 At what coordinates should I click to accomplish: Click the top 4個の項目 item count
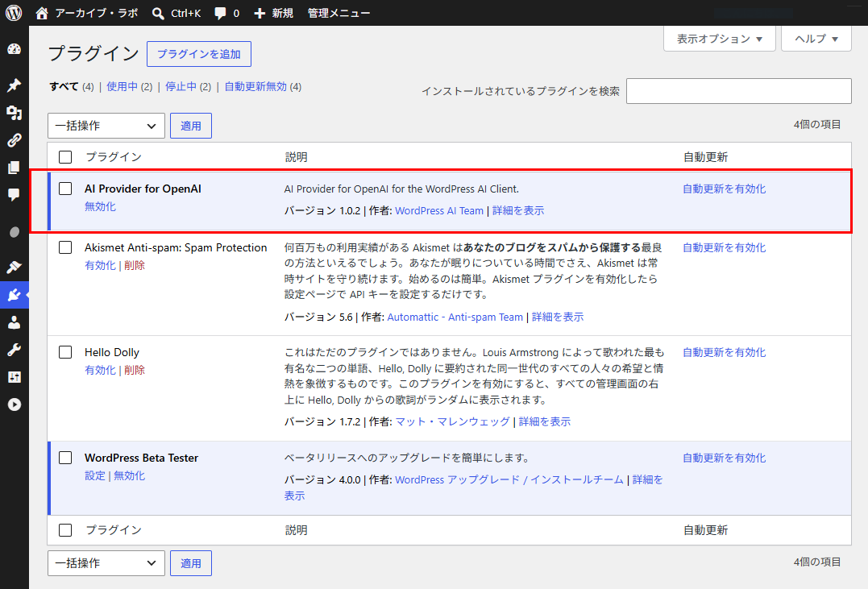pos(817,125)
